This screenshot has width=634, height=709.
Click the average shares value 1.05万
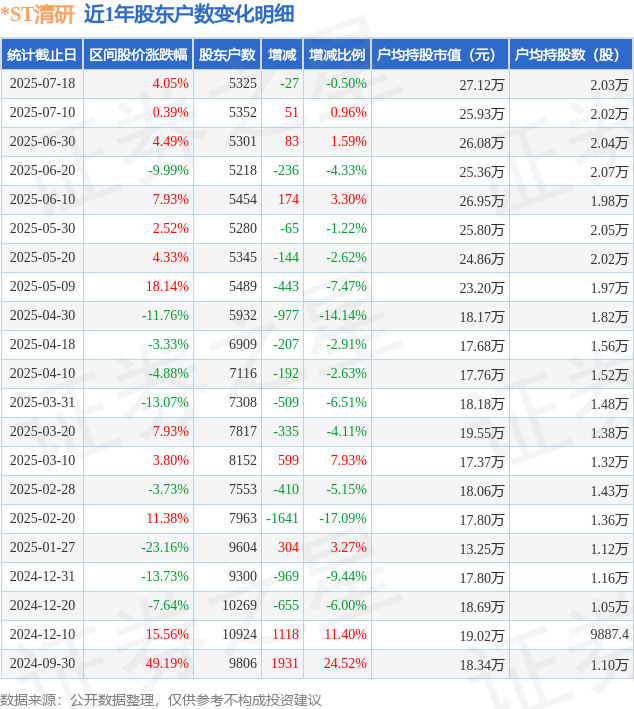609,607
